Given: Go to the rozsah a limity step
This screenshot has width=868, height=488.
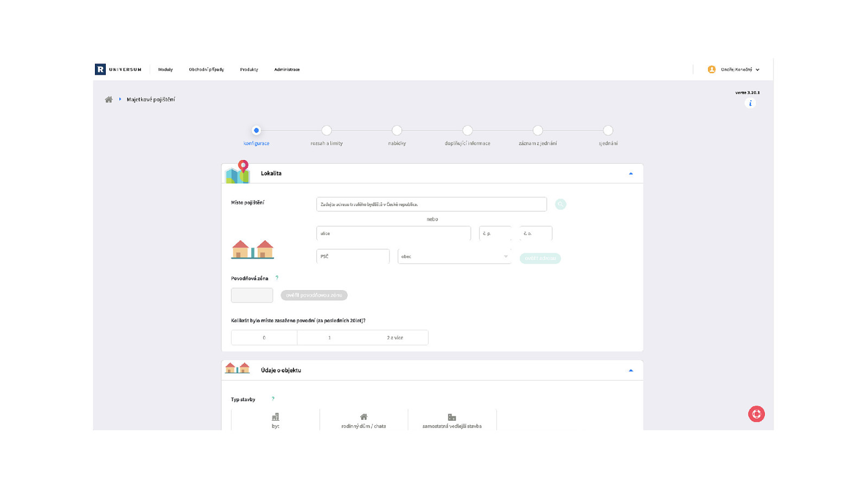Looking at the screenshot, I should (327, 131).
